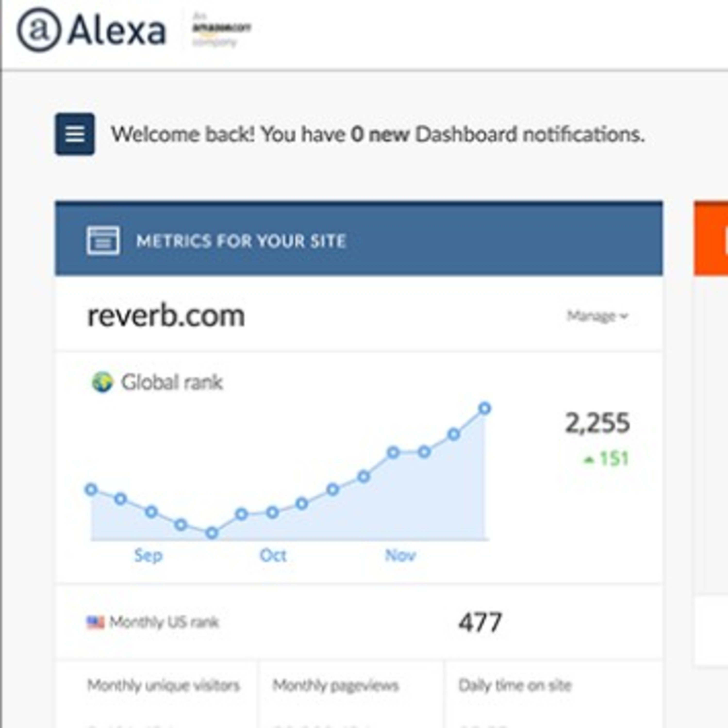
Task: Click the 2,255 global rank value
Action: click(x=597, y=423)
